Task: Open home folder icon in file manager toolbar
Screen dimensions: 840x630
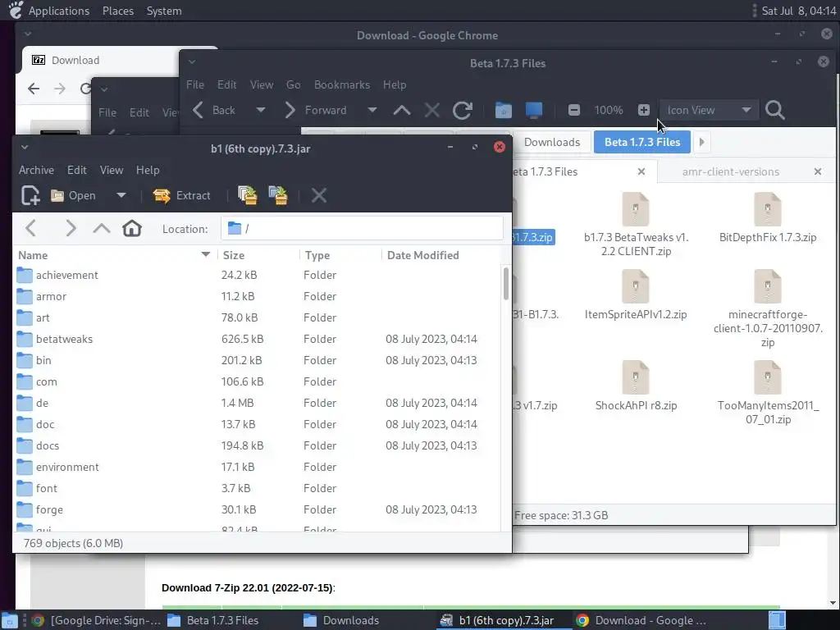Action: [503, 111]
